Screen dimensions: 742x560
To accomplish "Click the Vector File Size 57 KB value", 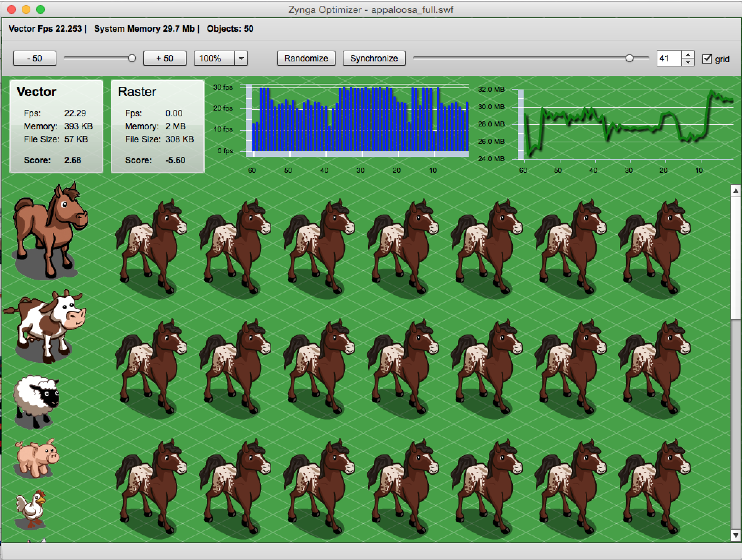I will pyautogui.click(x=76, y=139).
